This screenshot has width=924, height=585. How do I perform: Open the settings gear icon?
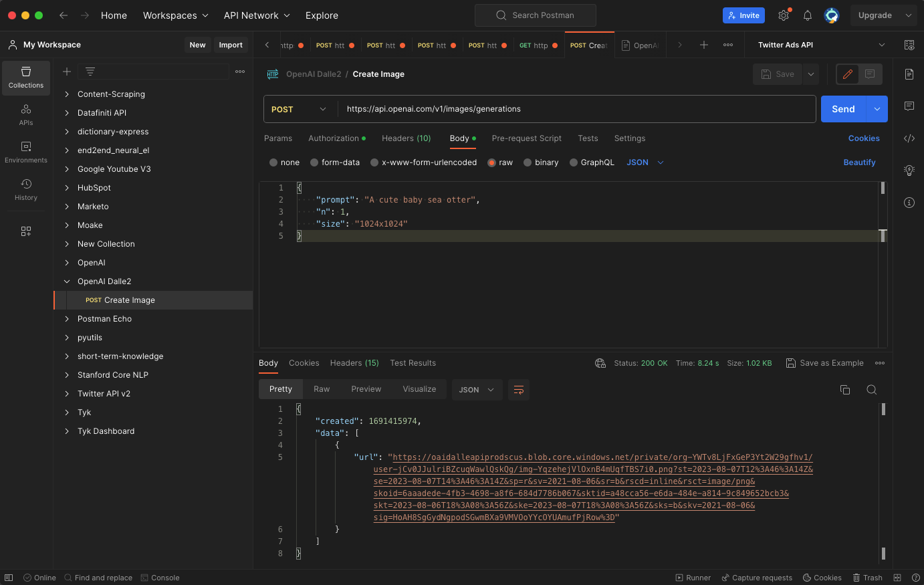tap(784, 15)
